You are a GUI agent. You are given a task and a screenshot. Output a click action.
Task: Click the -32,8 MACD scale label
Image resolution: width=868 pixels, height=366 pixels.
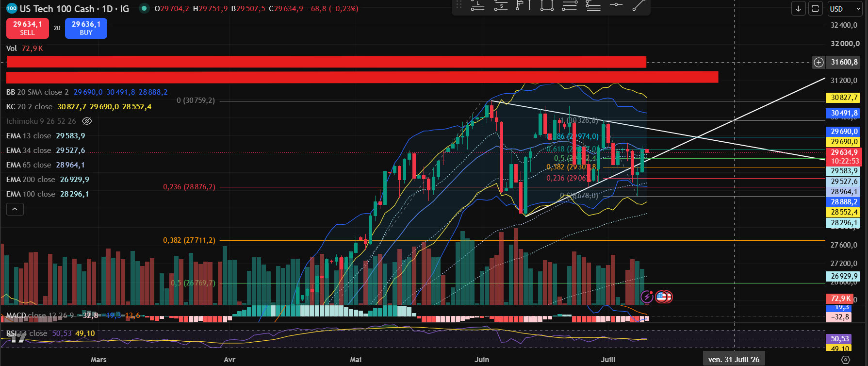tap(839, 317)
